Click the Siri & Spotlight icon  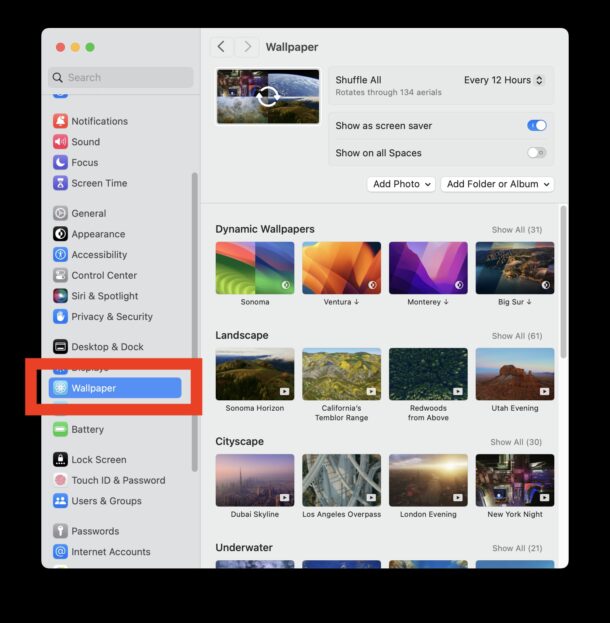point(60,296)
